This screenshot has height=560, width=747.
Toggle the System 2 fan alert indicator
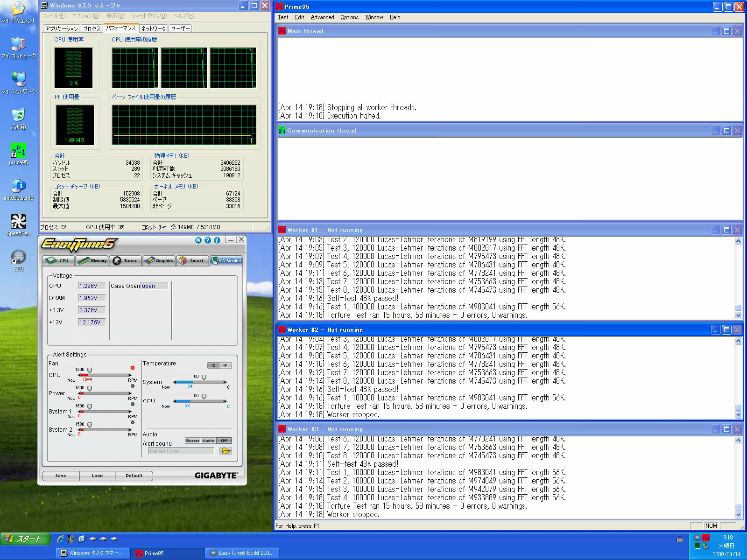coord(133,422)
